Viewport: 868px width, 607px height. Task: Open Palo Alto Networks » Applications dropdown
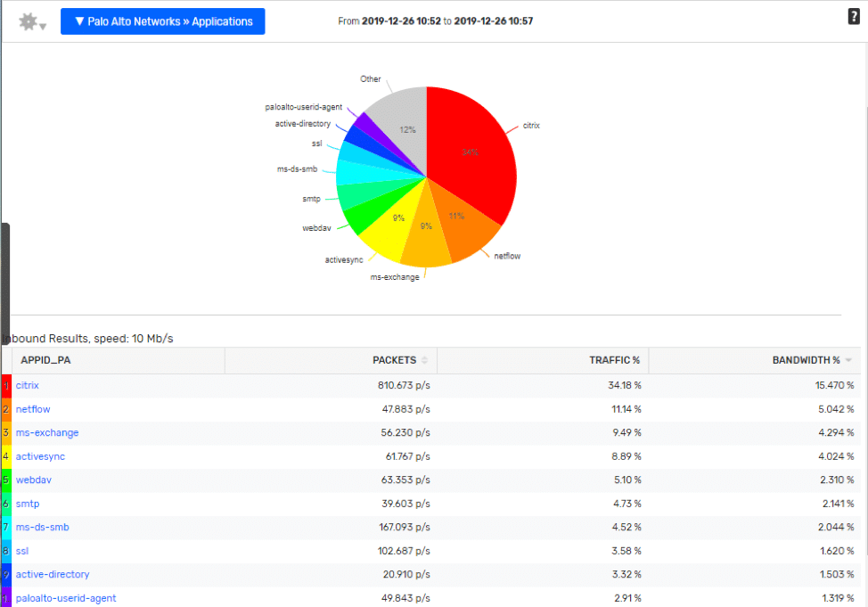pyautogui.click(x=163, y=21)
